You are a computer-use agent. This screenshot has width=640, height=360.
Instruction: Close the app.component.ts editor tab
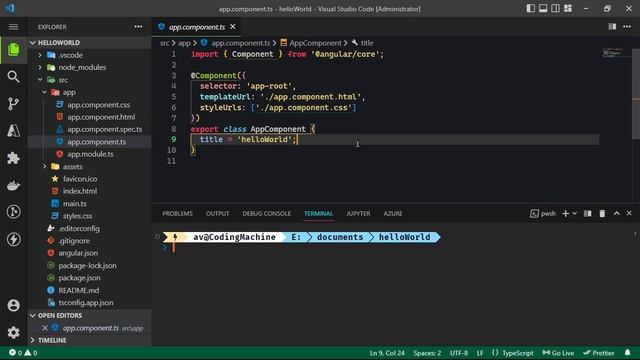point(233,27)
